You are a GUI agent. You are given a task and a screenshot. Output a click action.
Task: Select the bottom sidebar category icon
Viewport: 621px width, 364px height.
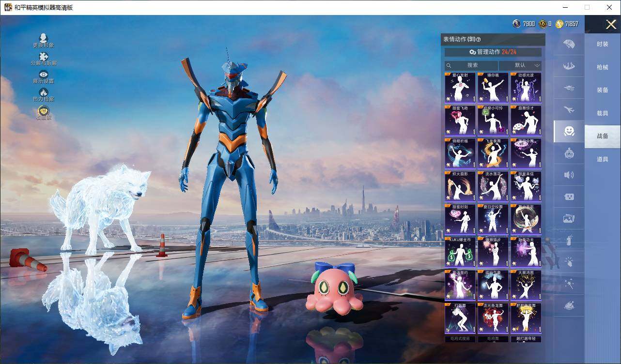tap(569, 305)
